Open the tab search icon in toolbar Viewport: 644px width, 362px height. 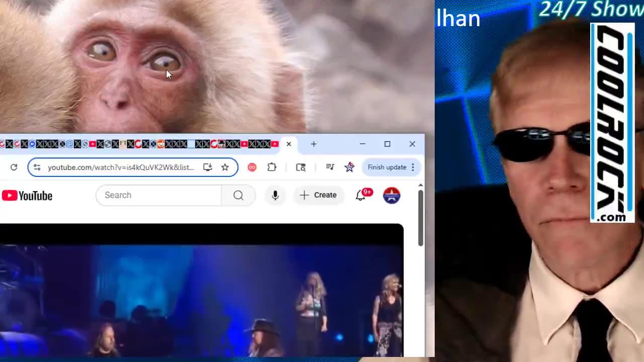tap(301, 167)
